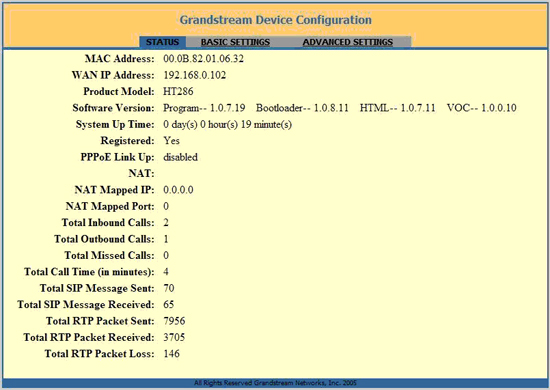The height and width of the screenshot is (390, 550).
Task: Click the NAT Mapped IP label
Action: tap(114, 190)
